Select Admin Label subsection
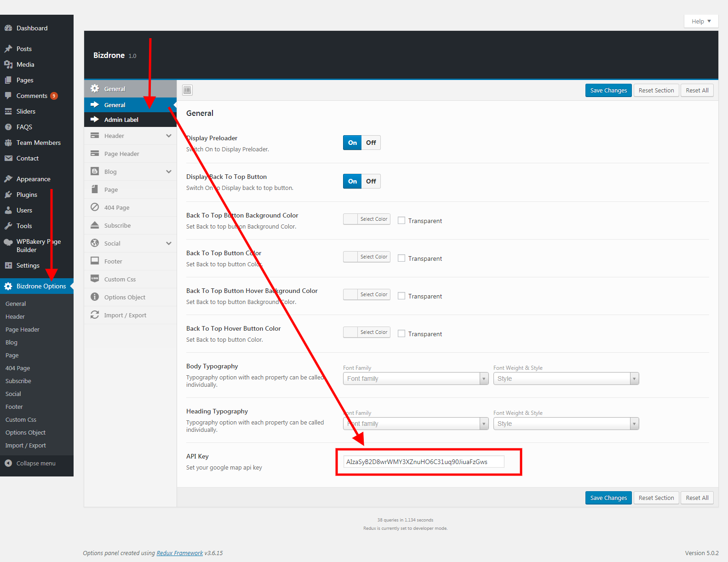The height and width of the screenshot is (562, 728). coord(131,120)
